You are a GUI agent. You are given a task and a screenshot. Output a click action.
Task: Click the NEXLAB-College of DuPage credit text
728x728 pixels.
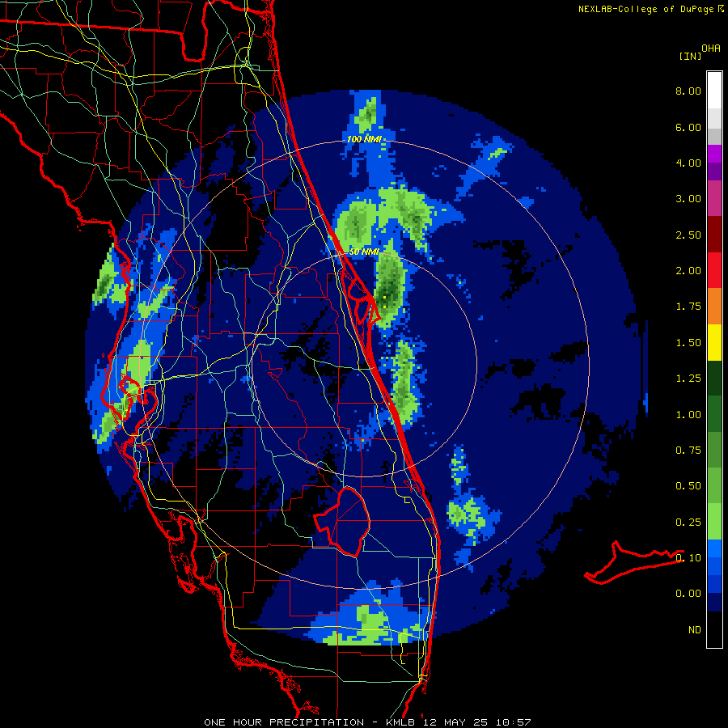tap(646, 9)
